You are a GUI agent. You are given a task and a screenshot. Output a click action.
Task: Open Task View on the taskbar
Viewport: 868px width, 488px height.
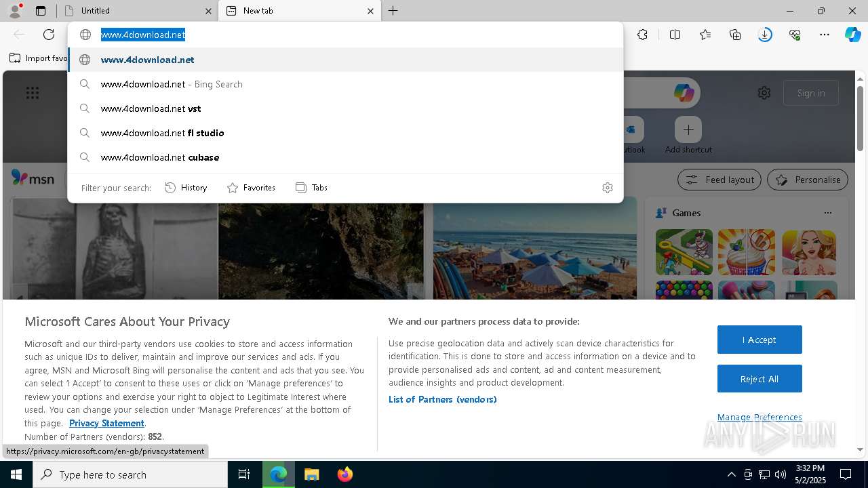[244, 474]
